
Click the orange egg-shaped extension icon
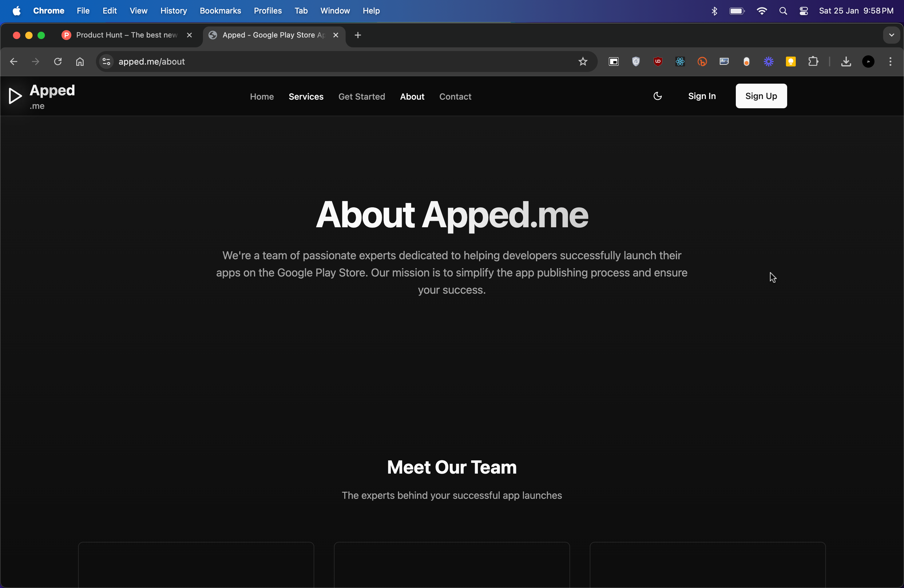click(746, 62)
